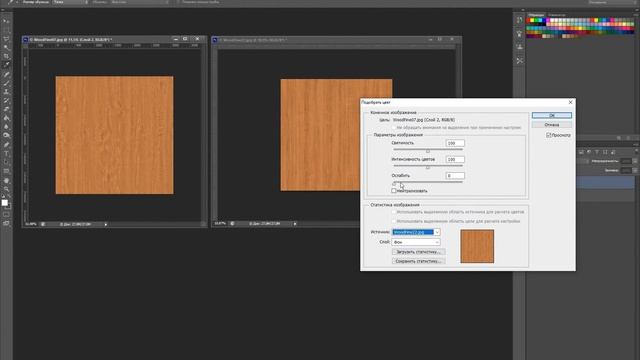The image size is (640, 360).
Task: Select the Eraser tool
Action: click(x=6, y=109)
